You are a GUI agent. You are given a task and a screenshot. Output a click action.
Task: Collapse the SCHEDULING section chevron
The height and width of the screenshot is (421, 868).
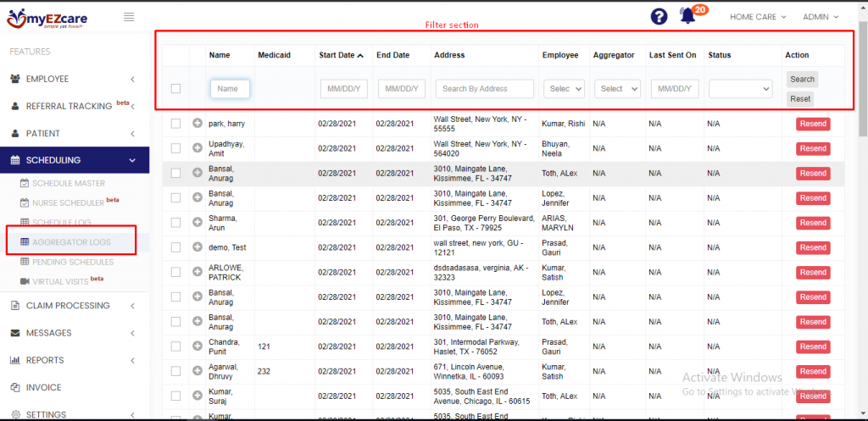(132, 160)
